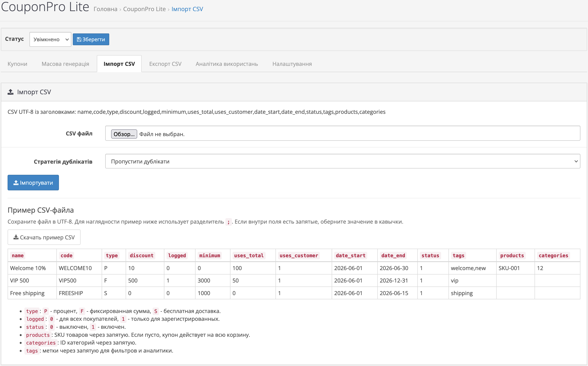Viewport: 588px width, 366px height.
Task: Click the 'products' code label in notes list
Action: pyautogui.click(x=38, y=335)
